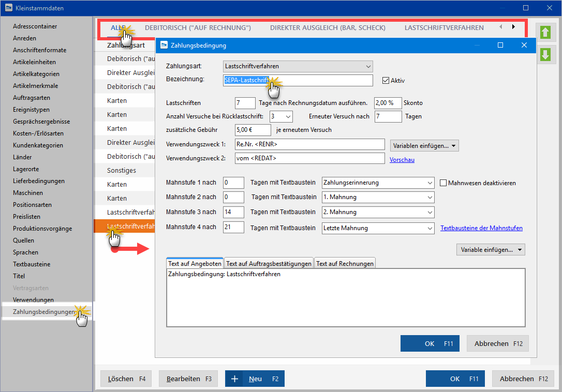Select Kundenkategorien in sidebar
The image size is (562, 392).
point(38,145)
